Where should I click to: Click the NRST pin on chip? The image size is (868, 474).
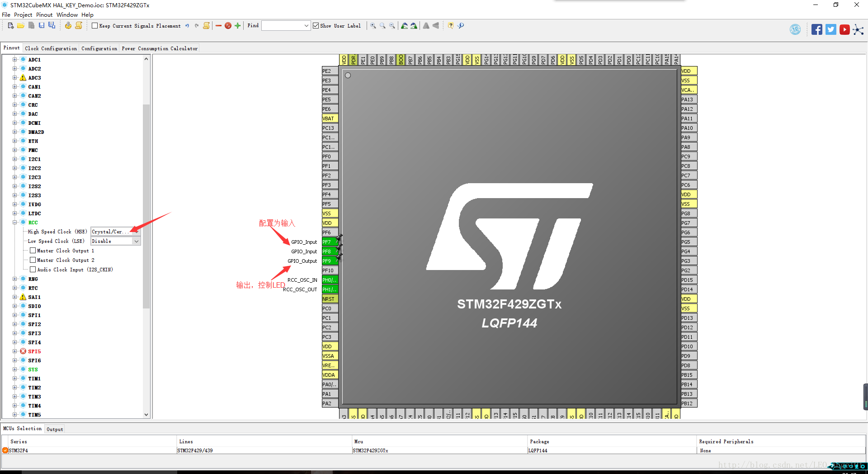(330, 299)
